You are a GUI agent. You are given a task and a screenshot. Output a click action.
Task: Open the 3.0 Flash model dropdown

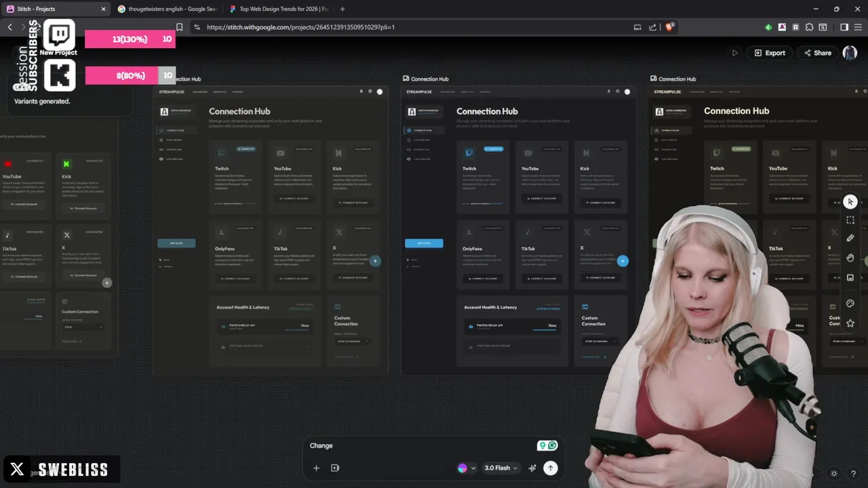pos(501,468)
